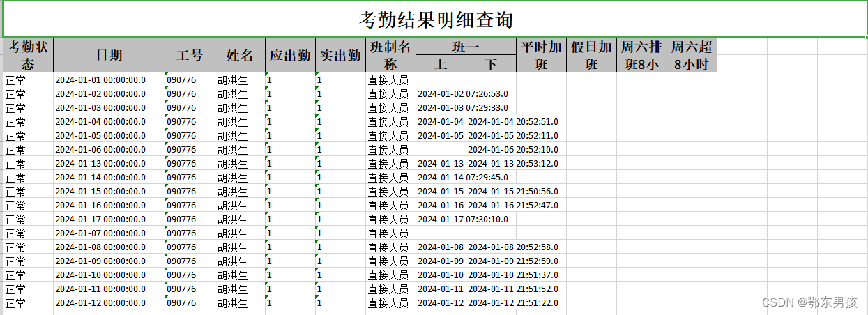868x315 pixels.
Task: Select clock-in time 2024-01-17 07:30:10.0
Action: [463, 219]
